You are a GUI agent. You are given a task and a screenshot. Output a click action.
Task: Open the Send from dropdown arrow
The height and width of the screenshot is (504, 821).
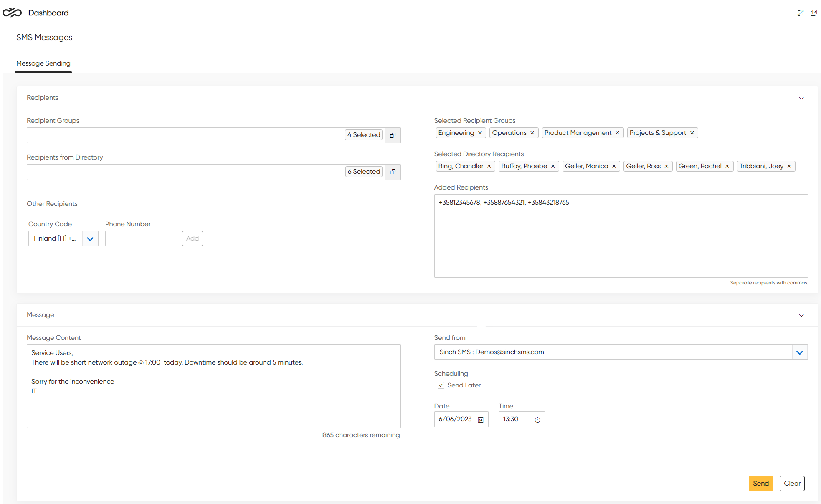tap(800, 352)
